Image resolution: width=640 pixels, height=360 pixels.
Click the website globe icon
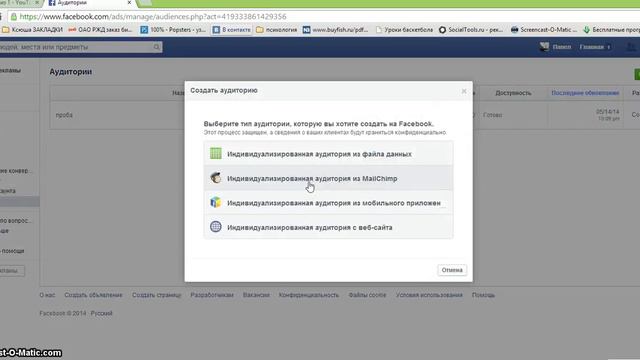[216, 227]
